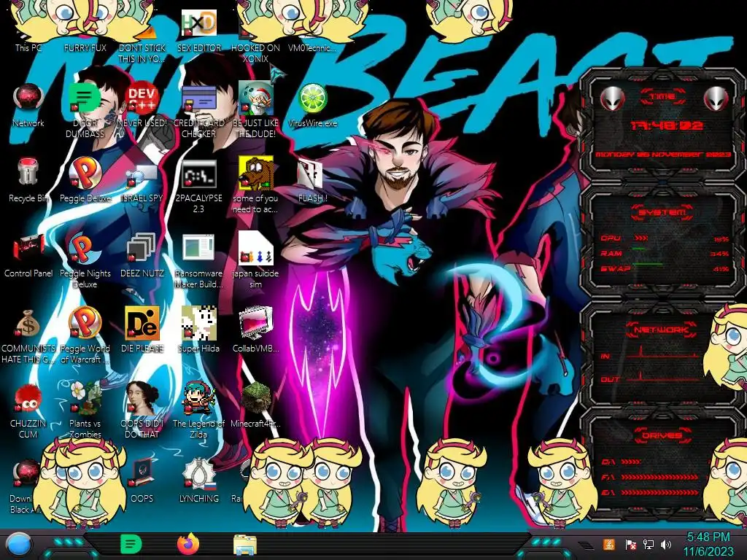Click the Monday 06 November 2023 date text
Screen dimensions: 747x560
coord(663,155)
